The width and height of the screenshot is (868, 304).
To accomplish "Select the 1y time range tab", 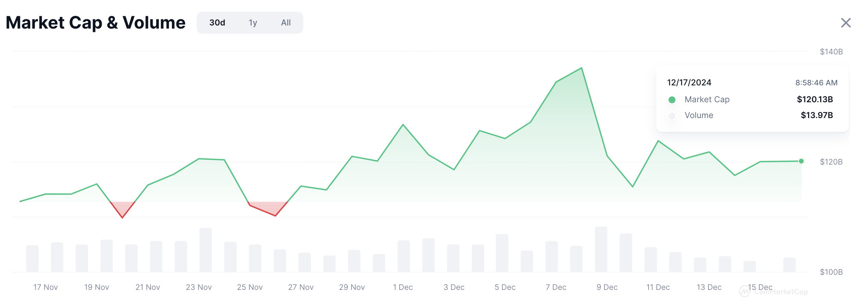I will coord(253,23).
